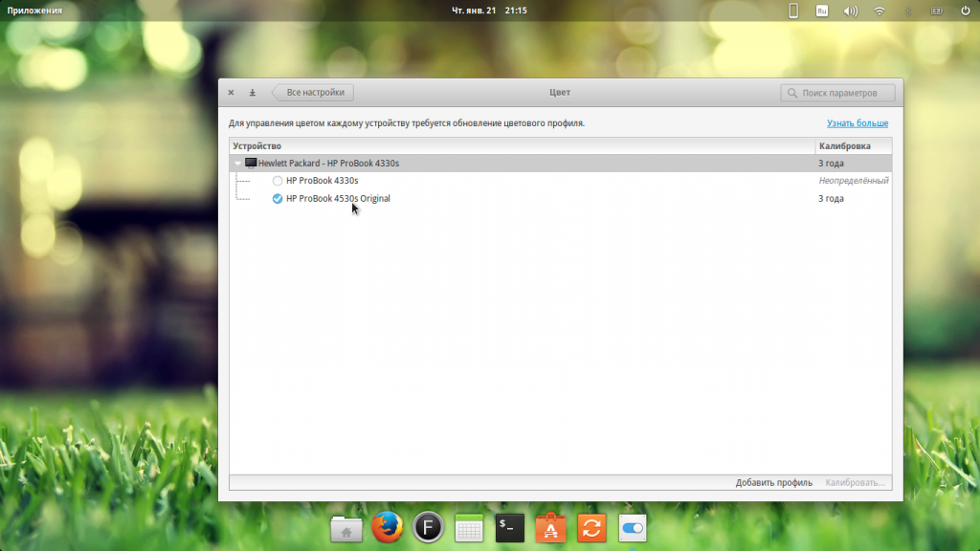Click the 'HP ProBook 4530s Original' profile name
This screenshot has height=551, width=980.
[338, 199]
